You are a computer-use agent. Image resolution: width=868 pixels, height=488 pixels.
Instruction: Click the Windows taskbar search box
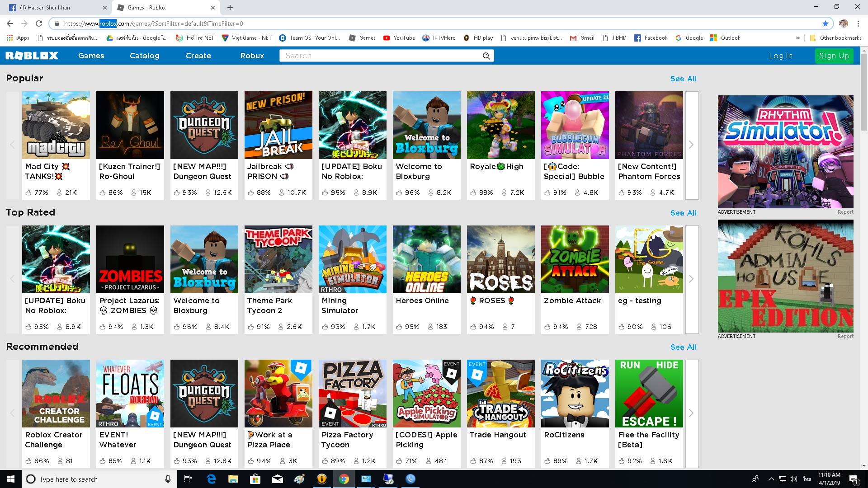click(x=99, y=479)
